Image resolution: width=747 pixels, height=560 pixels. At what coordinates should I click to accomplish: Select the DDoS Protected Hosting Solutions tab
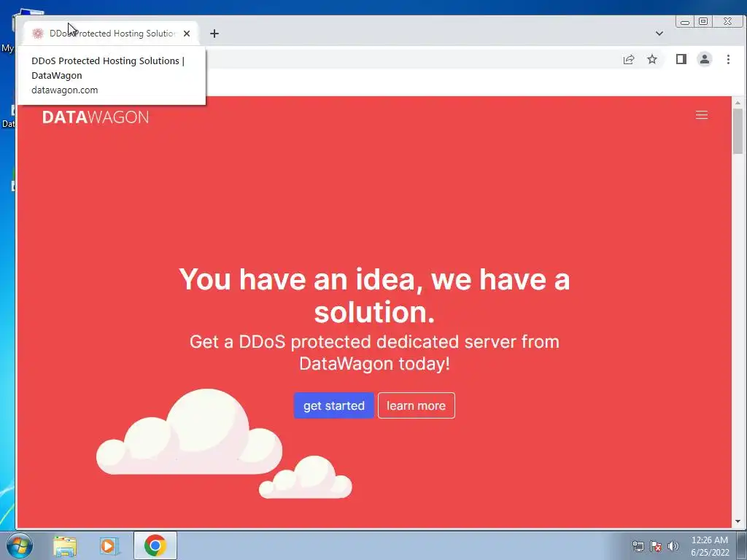(x=111, y=34)
